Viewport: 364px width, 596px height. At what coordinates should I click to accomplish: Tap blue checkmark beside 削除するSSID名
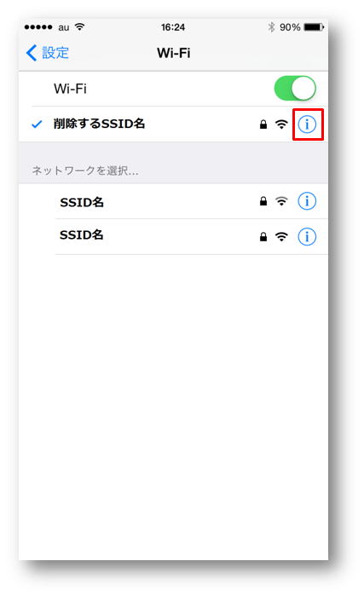(x=37, y=124)
